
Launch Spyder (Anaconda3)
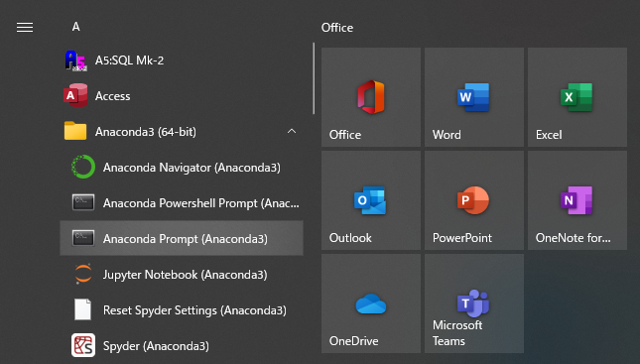[x=182, y=345]
